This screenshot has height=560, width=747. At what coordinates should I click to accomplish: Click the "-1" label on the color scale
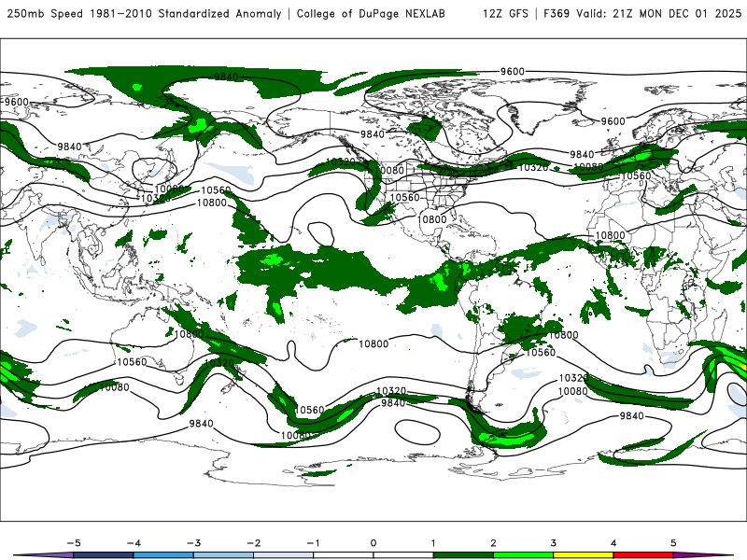click(313, 543)
